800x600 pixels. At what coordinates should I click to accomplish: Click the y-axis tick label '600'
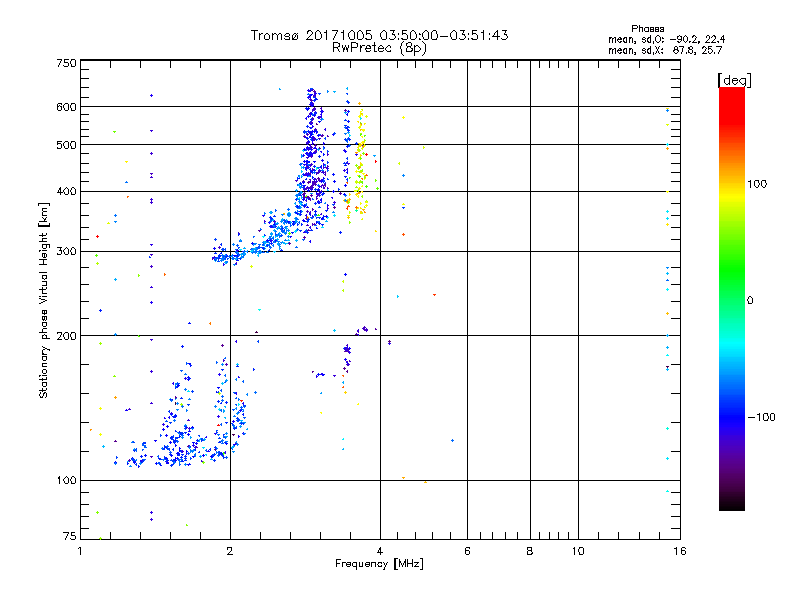[67, 107]
